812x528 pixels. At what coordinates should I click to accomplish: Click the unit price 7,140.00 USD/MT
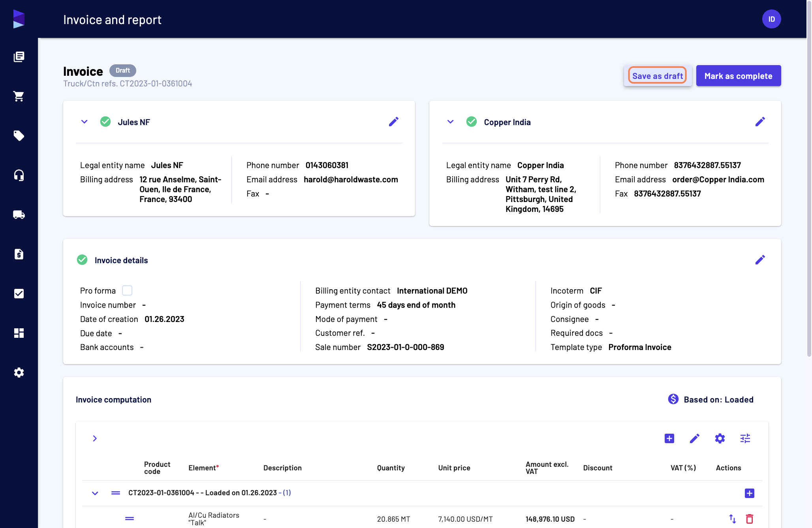[465, 519]
